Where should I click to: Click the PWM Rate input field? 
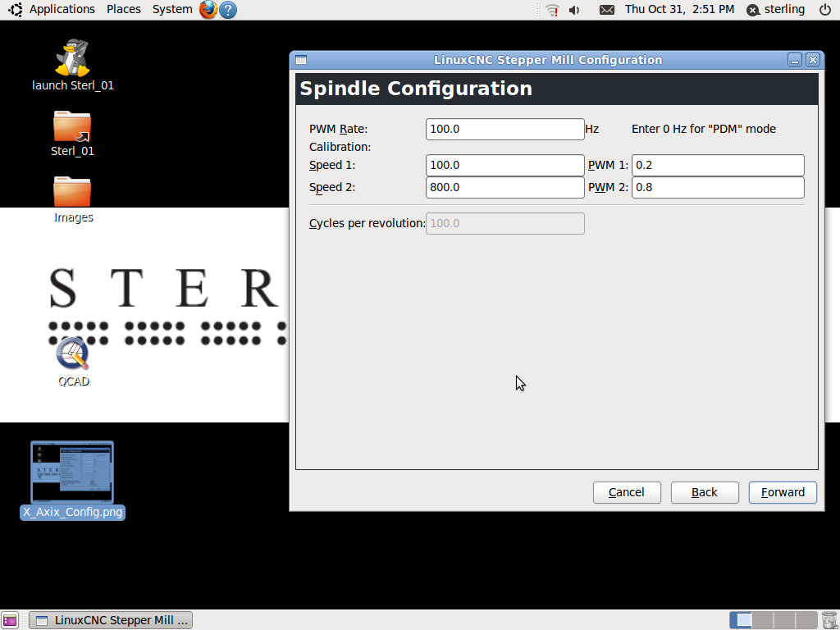click(504, 129)
